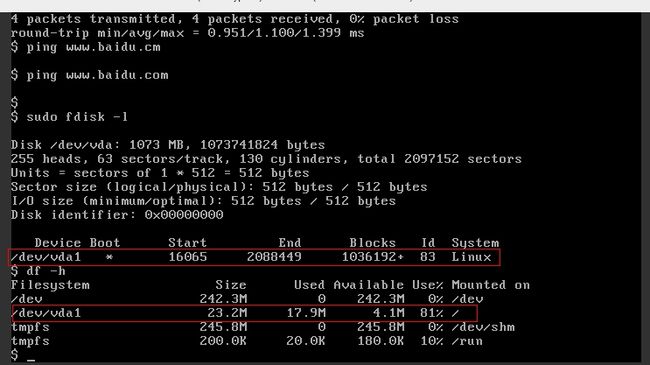Click the 'df -h' command line

pyautogui.click(x=38, y=271)
